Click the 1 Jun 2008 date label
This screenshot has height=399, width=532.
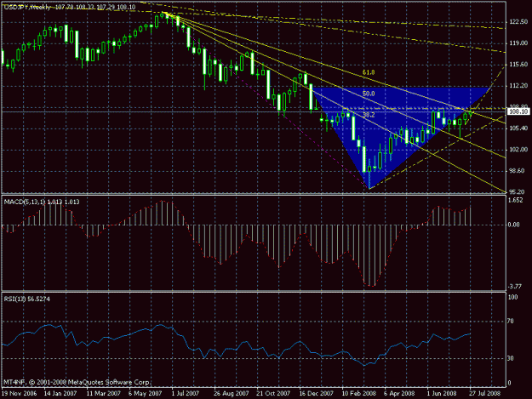pos(442,393)
